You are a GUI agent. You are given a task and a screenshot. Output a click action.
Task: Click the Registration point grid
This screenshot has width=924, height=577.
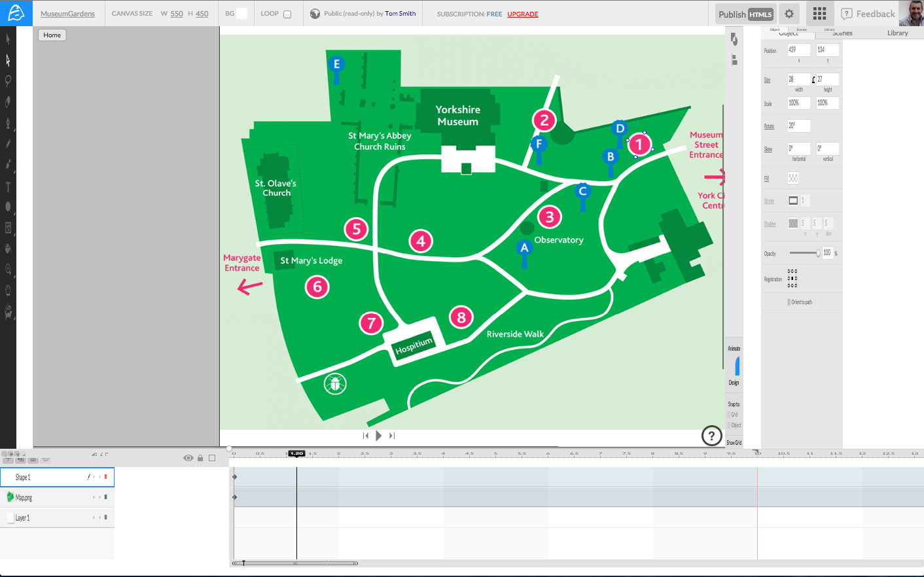792,278
